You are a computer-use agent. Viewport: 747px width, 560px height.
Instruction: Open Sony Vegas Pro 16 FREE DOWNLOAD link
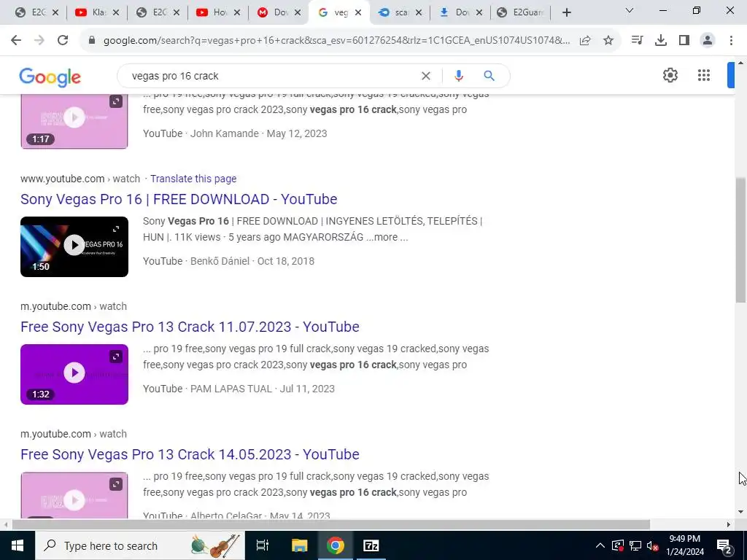(x=179, y=199)
